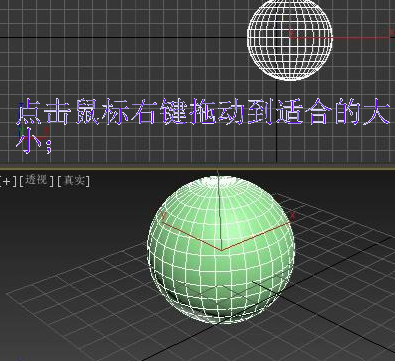This screenshot has height=361, width=395.
Task: Click the gizmo origin where the red axes meet
Action: click(x=221, y=250)
